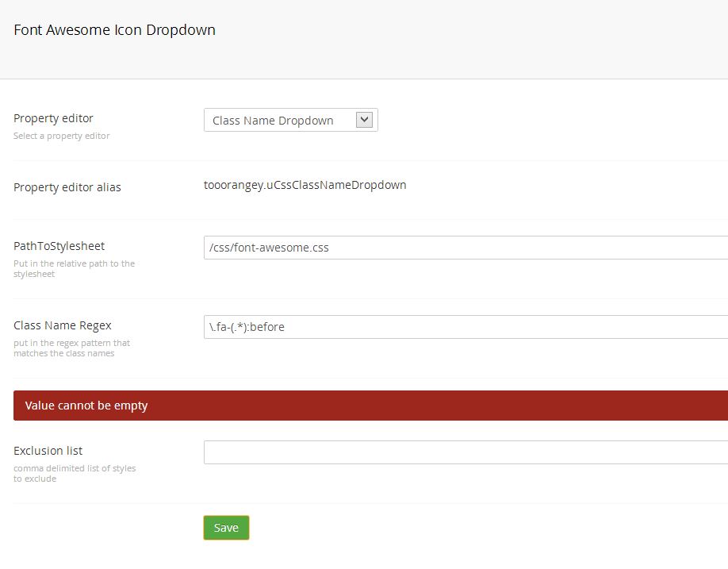Save the data type with the Save button
The width and height of the screenshot is (728, 569).
click(x=226, y=528)
